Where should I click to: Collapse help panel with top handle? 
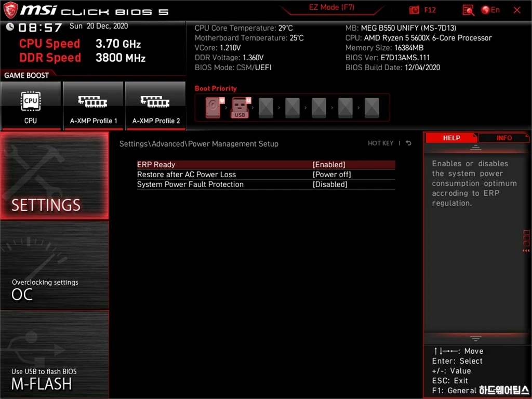(475, 147)
